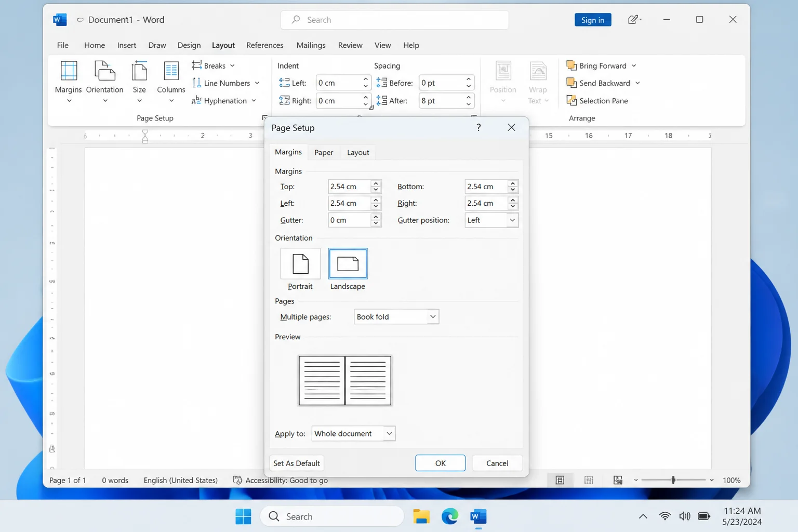Open the Selection Pane
This screenshot has width=798, height=532.
tap(597, 101)
